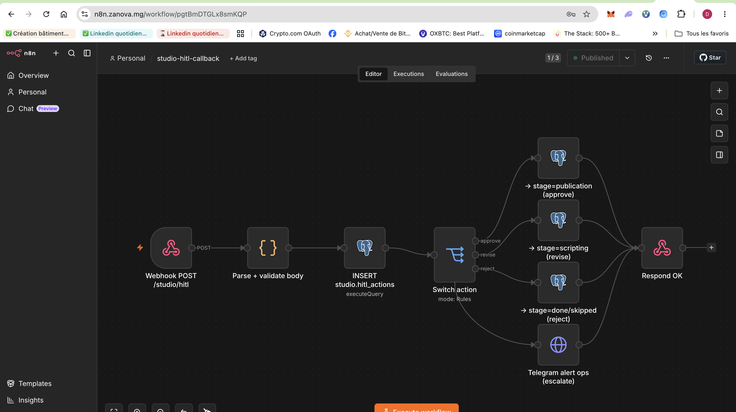Click the orange trigger lightning bolt
Image resolution: width=736 pixels, height=412 pixels.
pos(140,247)
